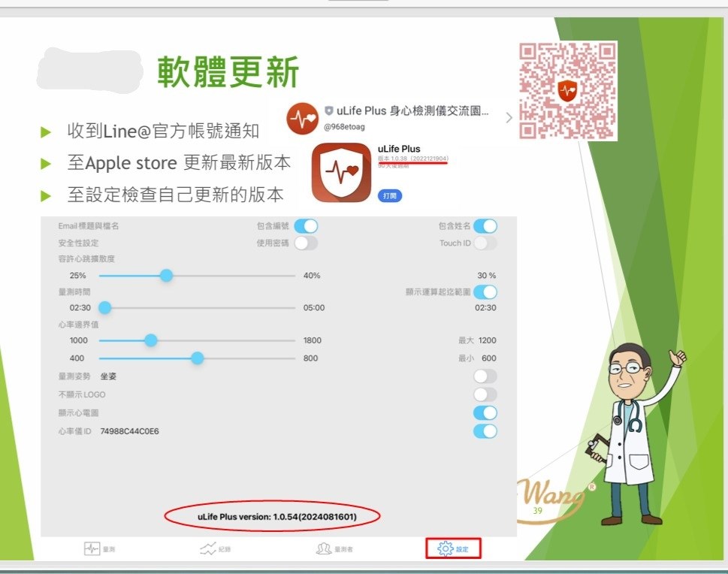Viewport: 728px width, 574px height.
Task: Click the 容許心跳擴散度 label
Action: 86,258
